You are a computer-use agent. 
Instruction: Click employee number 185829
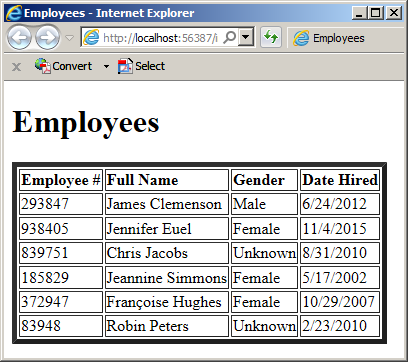(61, 277)
